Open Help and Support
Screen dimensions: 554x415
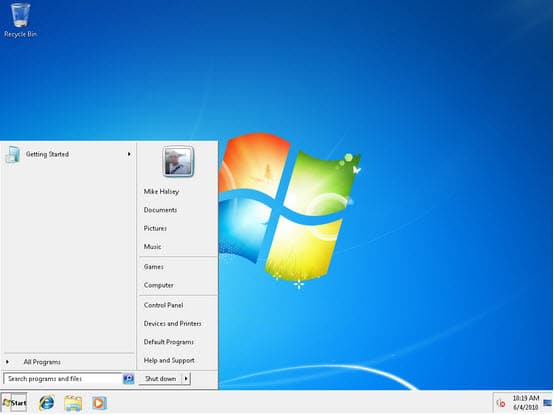(169, 360)
